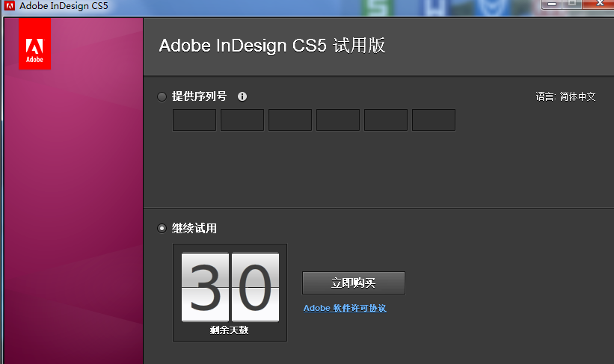The width and height of the screenshot is (614, 364).
Task: Click the fourth serial number field
Action: point(338,120)
